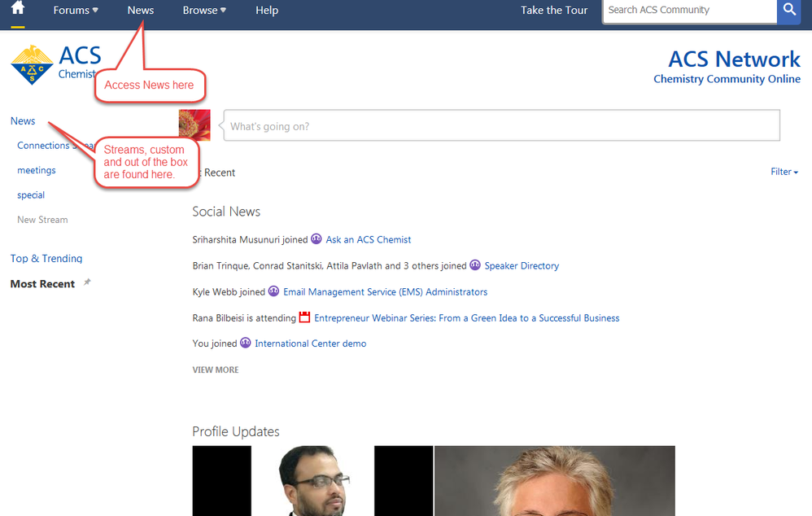Click the flower avatar thumbnail
The height and width of the screenshot is (516, 812).
[x=194, y=125]
